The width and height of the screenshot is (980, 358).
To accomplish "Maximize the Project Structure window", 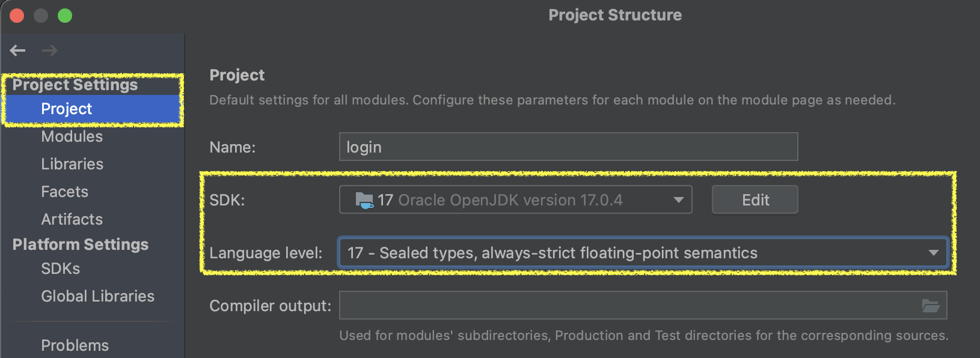I will pos(65,16).
